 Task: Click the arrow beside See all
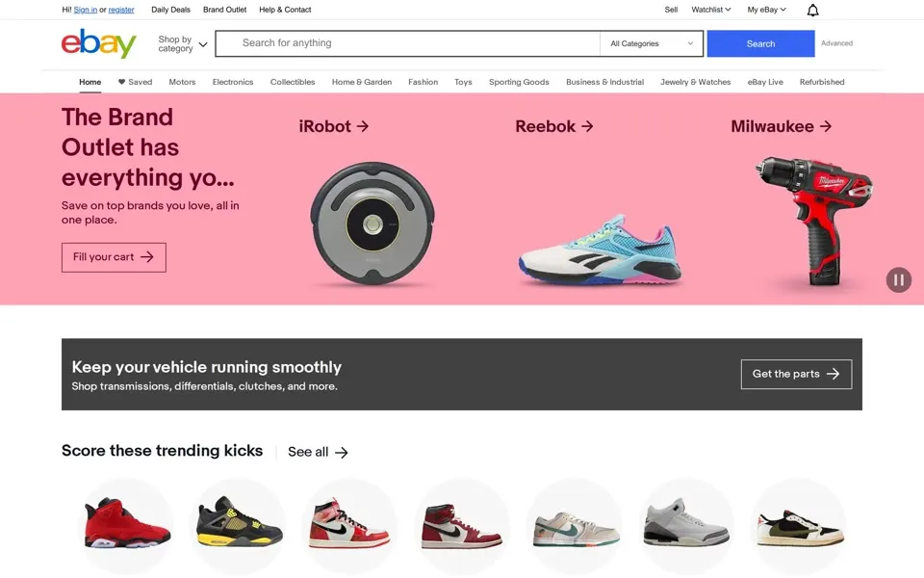(342, 453)
